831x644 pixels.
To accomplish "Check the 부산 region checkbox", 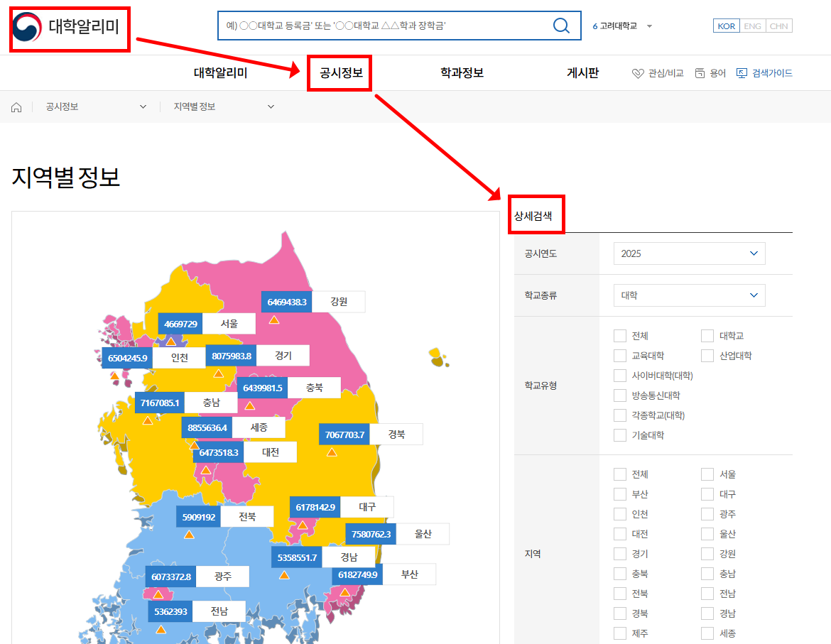I will 619,494.
